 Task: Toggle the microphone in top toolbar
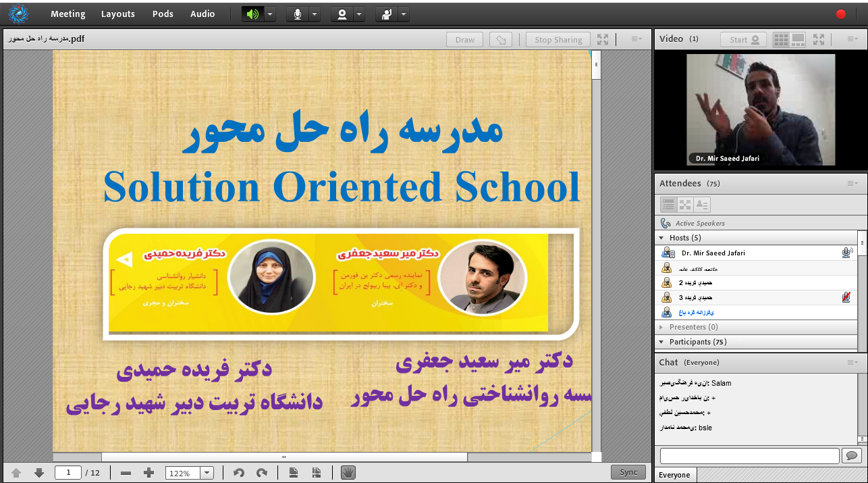[297, 14]
